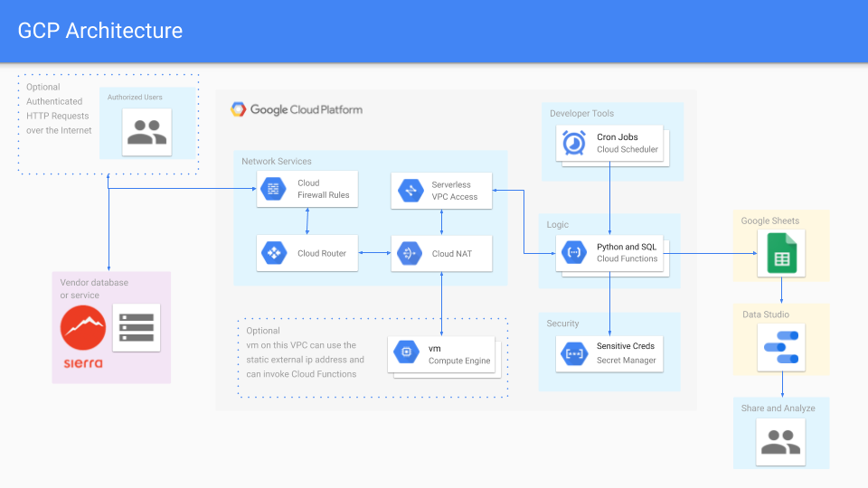Click the 'Python and SQL' title text

coord(627,247)
